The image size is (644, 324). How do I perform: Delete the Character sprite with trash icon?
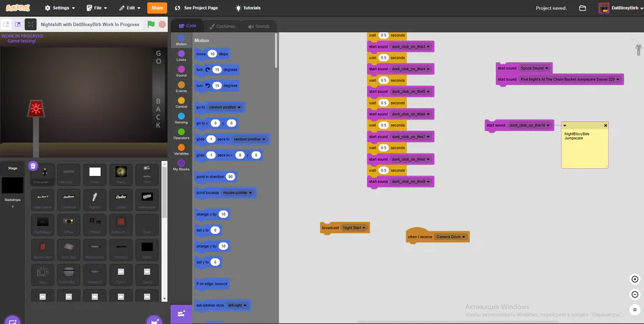(x=33, y=166)
